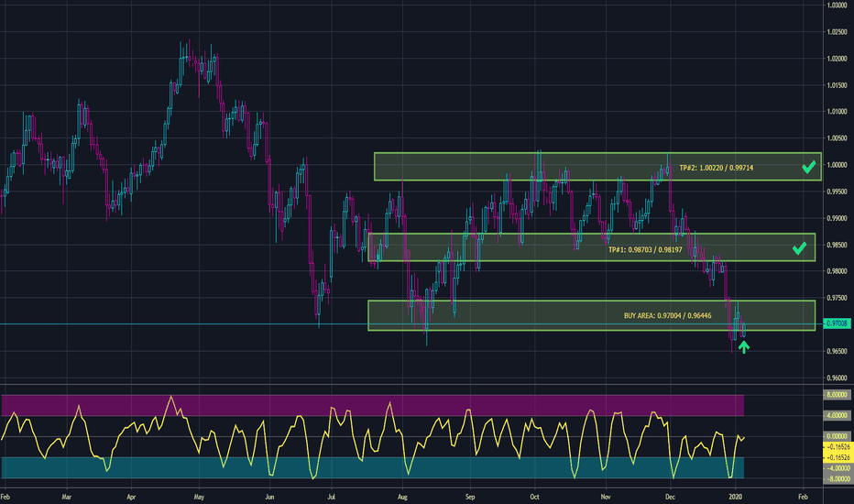Click the 1.02500 price axis label

838,32
